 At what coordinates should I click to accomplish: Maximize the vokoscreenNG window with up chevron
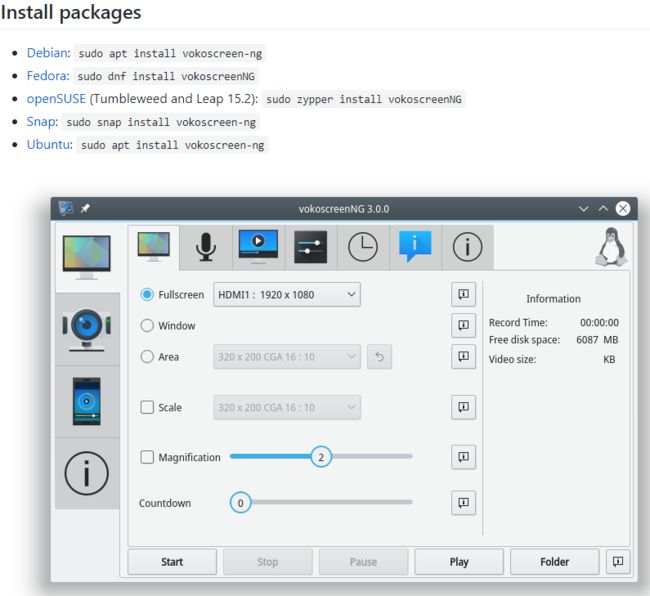point(603,208)
